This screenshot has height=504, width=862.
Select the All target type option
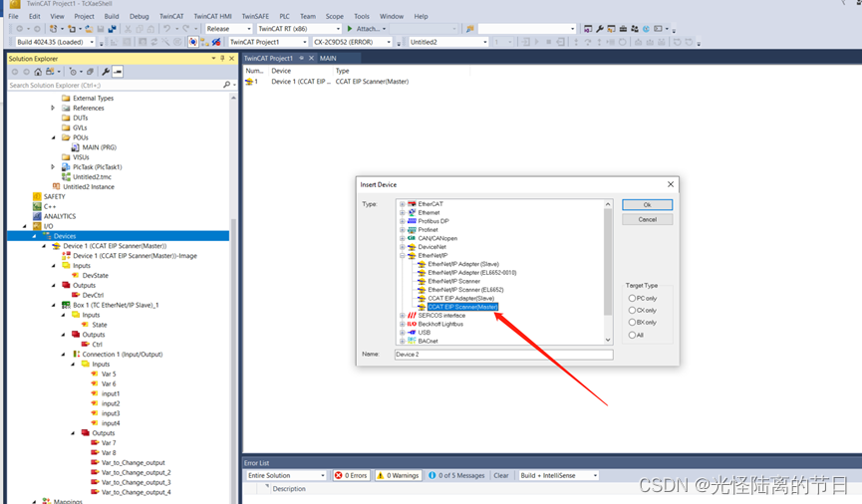click(x=632, y=335)
